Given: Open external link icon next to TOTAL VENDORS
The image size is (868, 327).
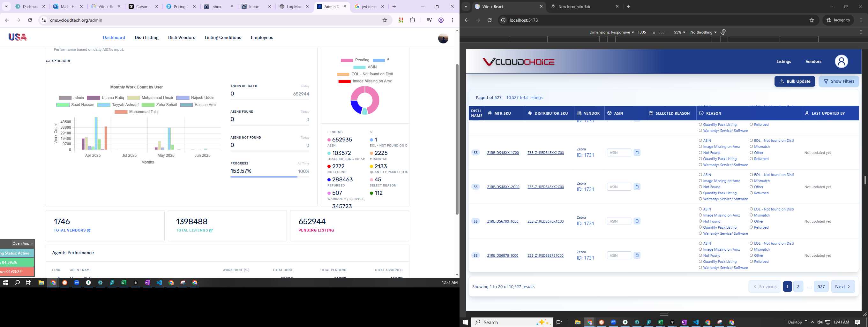Looking at the screenshot, I should coord(89,231).
